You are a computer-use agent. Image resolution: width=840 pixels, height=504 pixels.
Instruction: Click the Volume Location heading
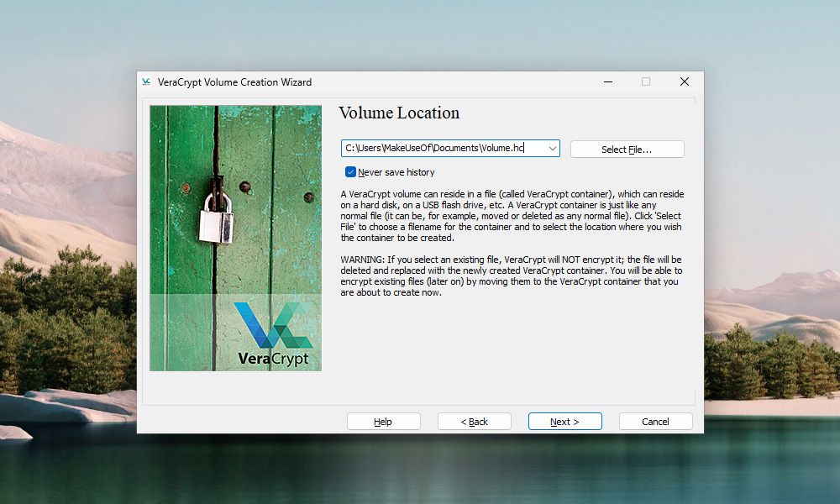pyautogui.click(x=398, y=113)
